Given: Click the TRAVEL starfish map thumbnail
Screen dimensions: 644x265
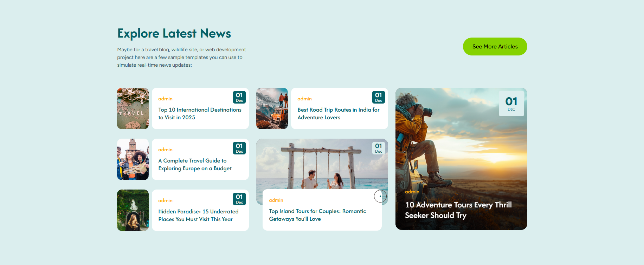Looking at the screenshot, I should (133, 108).
